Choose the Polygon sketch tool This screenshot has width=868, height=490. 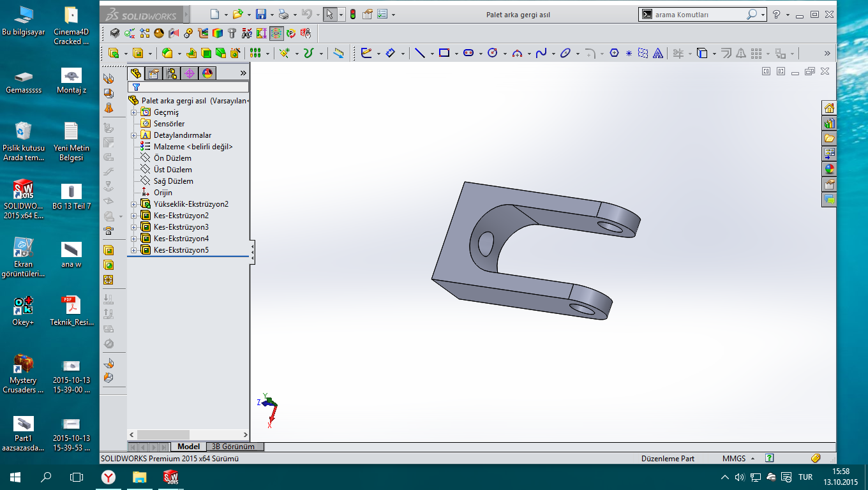click(x=614, y=54)
